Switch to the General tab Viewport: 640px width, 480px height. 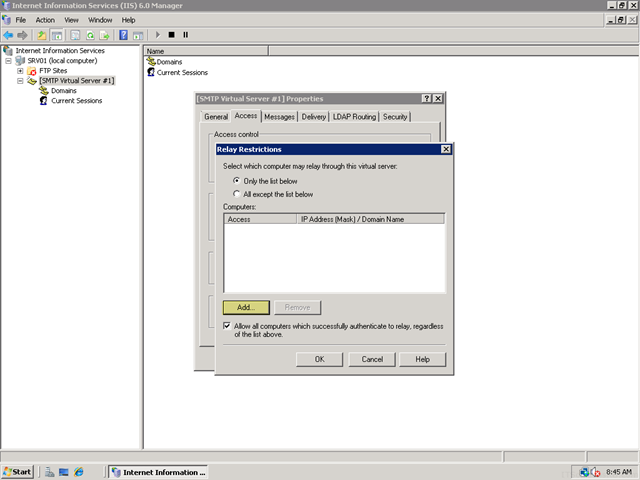coord(216,117)
